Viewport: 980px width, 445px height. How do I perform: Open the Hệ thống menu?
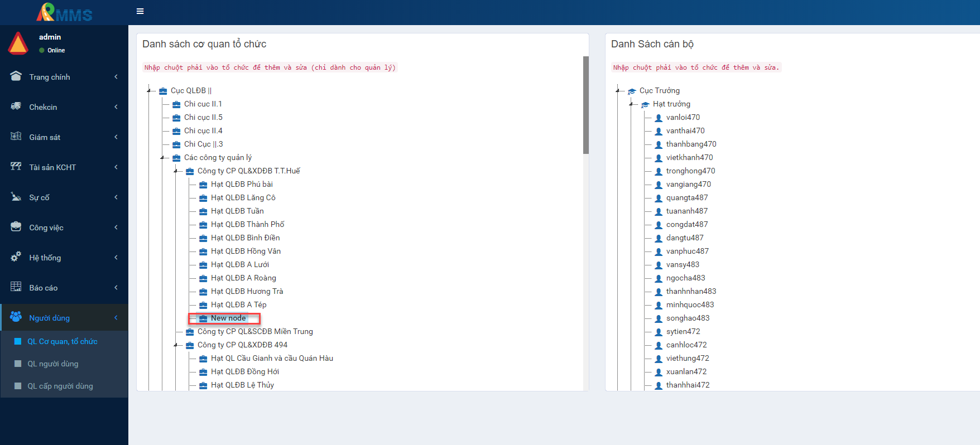click(x=64, y=258)
